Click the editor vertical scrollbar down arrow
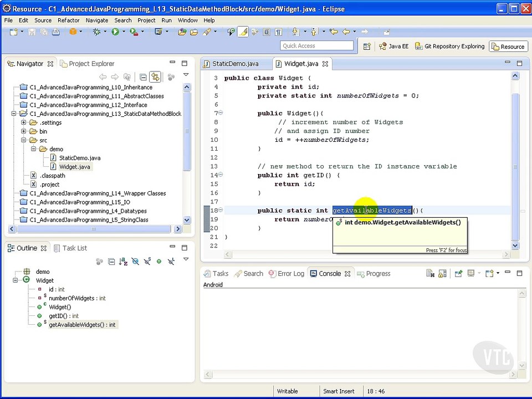 [515, 245]
